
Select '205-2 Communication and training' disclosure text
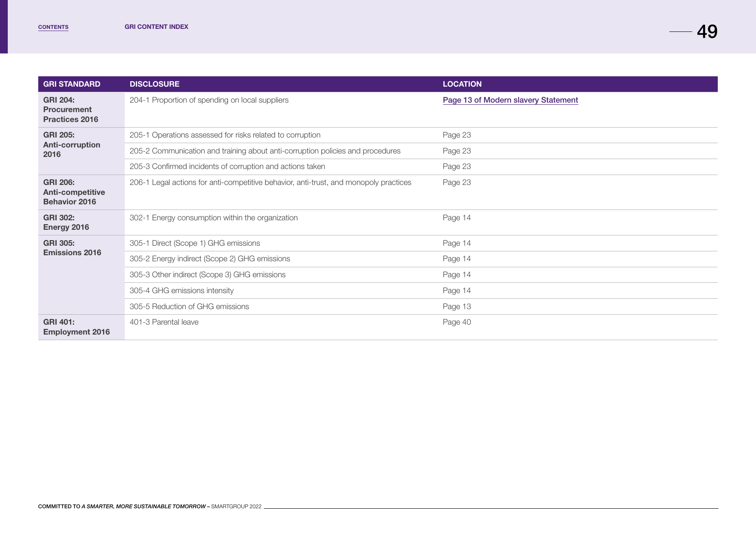pos(265,151)
